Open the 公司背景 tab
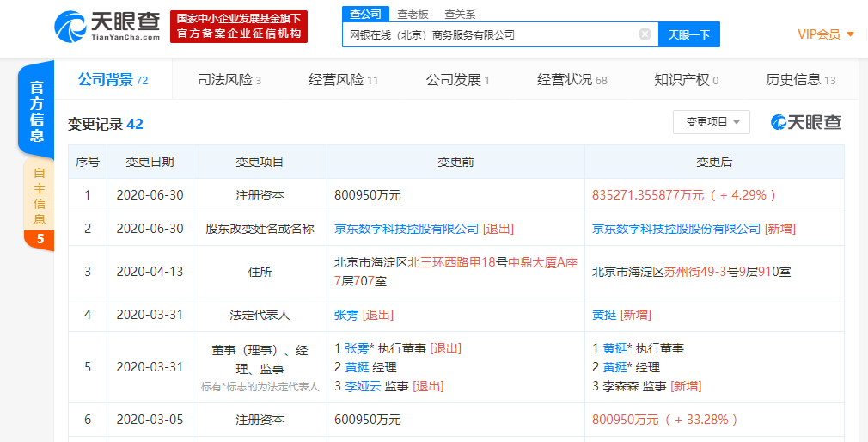This screenshot has width=868, height=442. click(x=113, y=80)
